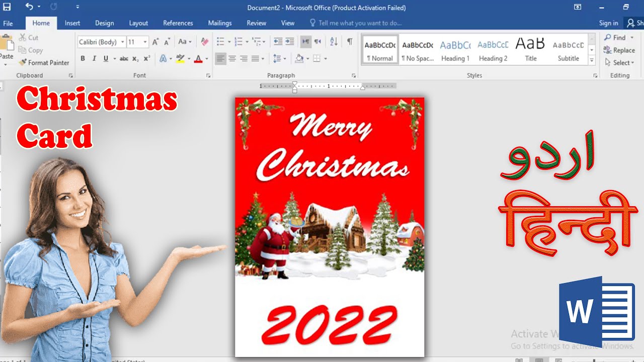Click the Center alignment icon

coord(232,59)
